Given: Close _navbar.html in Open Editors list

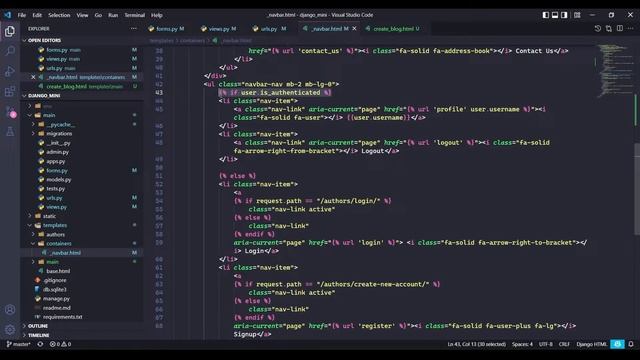Looking at the screenshot, I should [33, 77].
